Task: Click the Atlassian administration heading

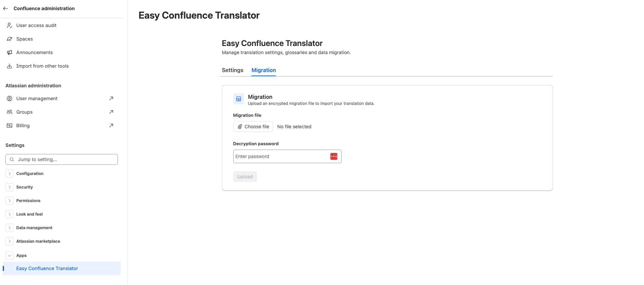Action: pos(33,86)
